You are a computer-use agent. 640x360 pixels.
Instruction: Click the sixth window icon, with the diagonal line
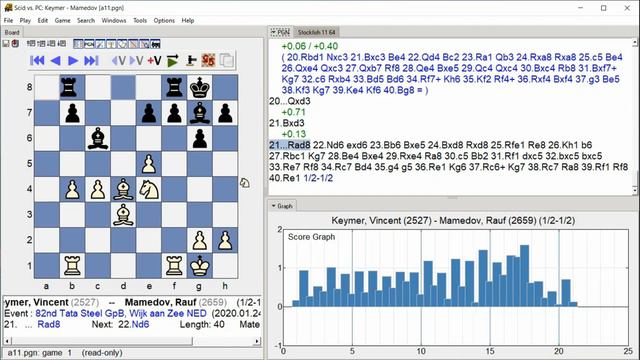point(133,44)
